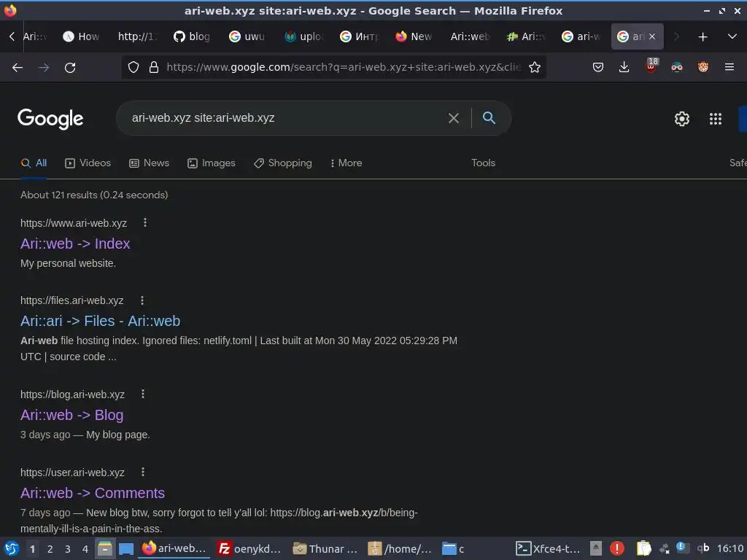The image size is (747, 560).
Task: Open the Thunar taskbar window
Action: (x=325, y=548)
